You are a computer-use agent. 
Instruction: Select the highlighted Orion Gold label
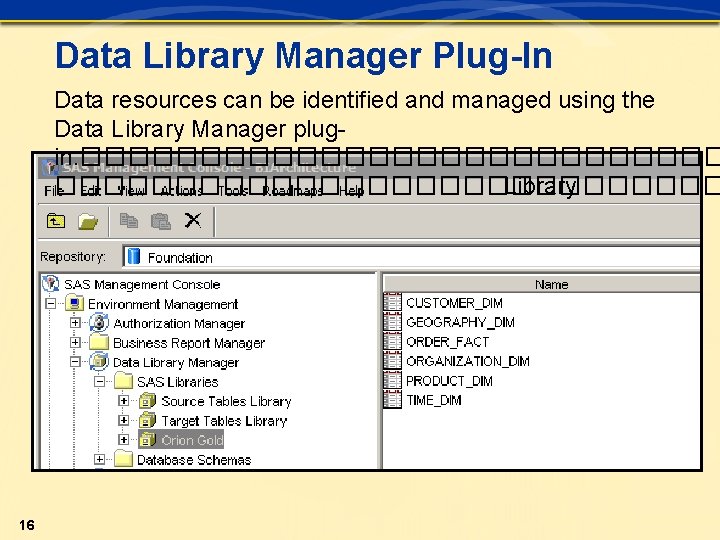pyautogui.click(x=192, y=440)
